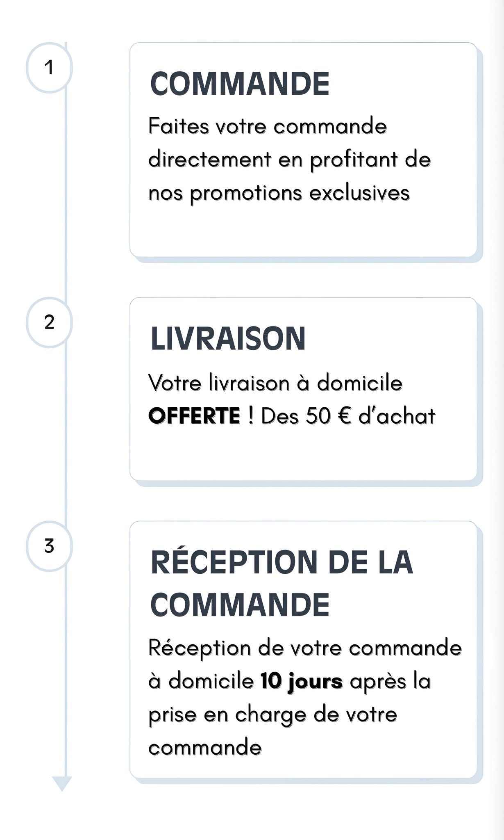Select the first card's COMMANDE heading
The image size is (504, 840).
tap(240, 84)
